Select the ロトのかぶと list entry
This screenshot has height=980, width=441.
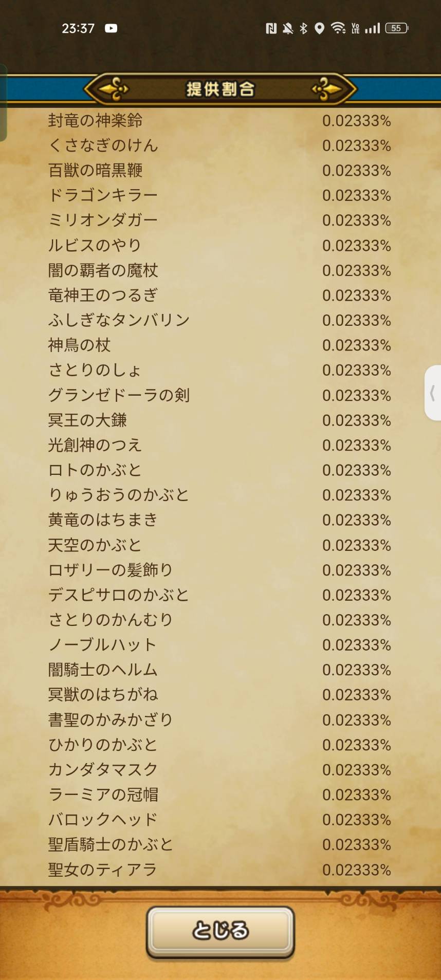click(x=95, y=470)
